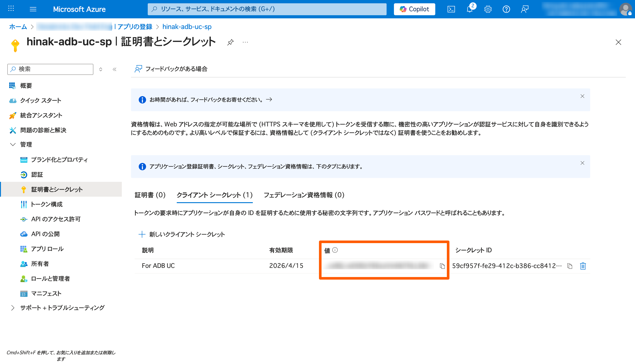Open API のアクセス許可 in sidebar
This screenshot has width=635, height=364.
(55, 219)
